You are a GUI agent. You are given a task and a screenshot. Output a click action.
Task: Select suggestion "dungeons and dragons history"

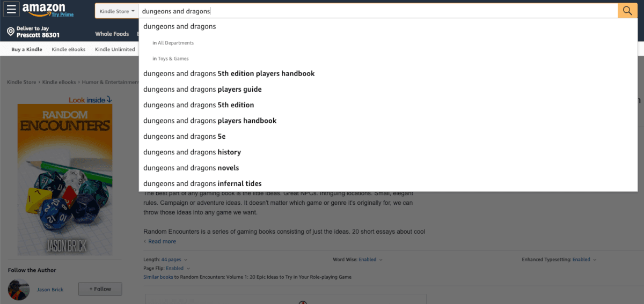(x=387, y=152)
